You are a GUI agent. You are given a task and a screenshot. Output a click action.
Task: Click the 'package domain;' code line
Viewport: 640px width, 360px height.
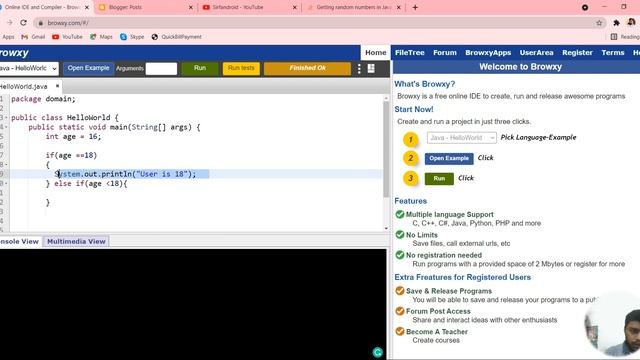click(43, 99)
